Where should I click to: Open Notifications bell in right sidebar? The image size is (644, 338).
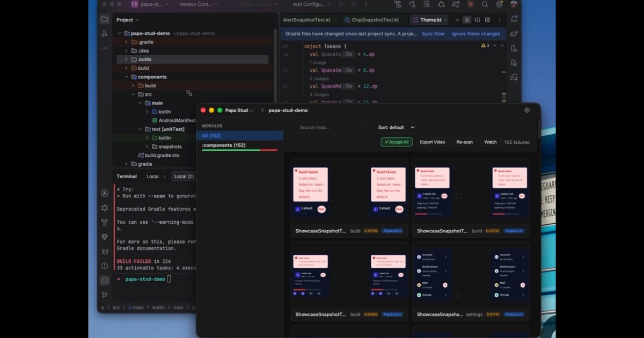514,19
